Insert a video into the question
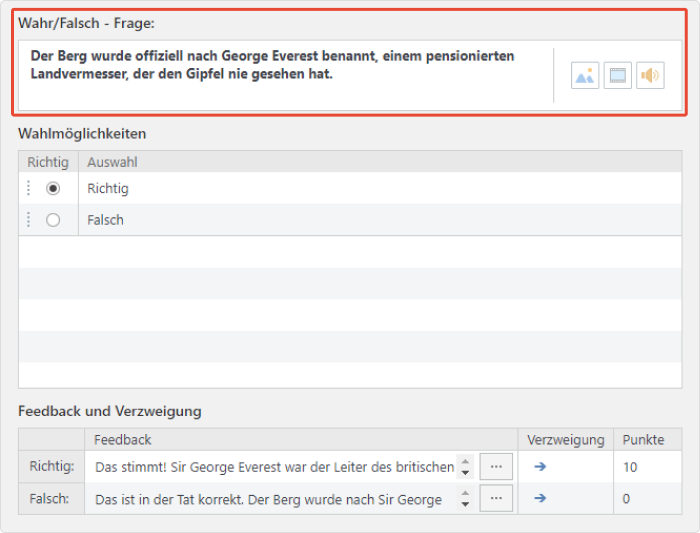 617,75
